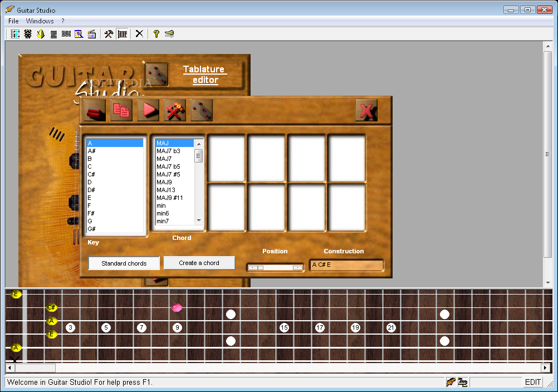Open chord panel tools hammer icon
Image resolution: width=558 pixels, height=392 pixels.
pyautogui.click(x=175, y=110)
